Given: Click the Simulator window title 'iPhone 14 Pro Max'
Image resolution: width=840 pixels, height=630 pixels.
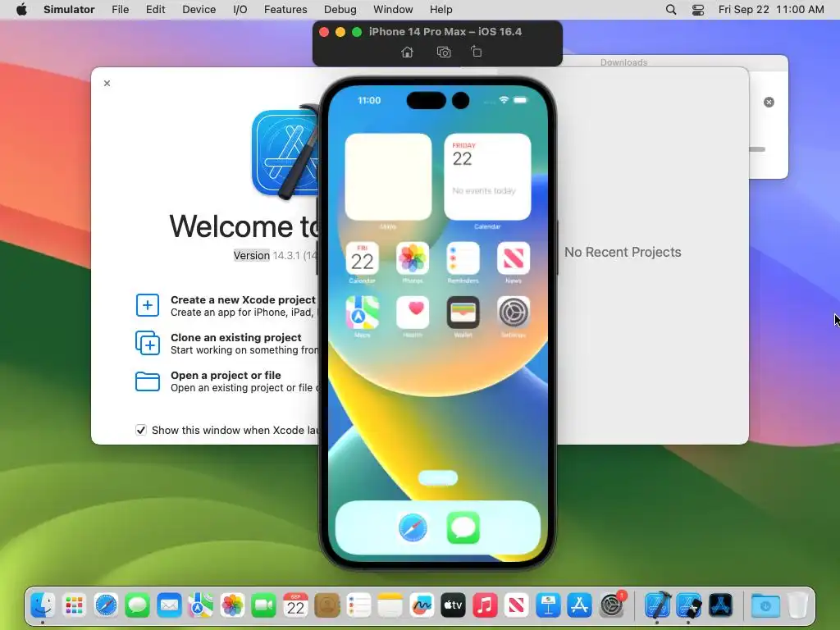Looking at the screenshot, I should click(445, 32).
